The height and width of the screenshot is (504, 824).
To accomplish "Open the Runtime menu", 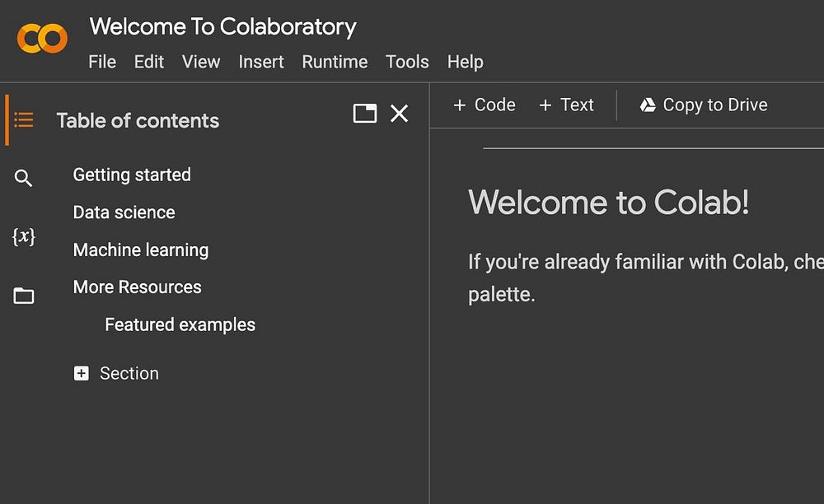I will coord(335,62).
